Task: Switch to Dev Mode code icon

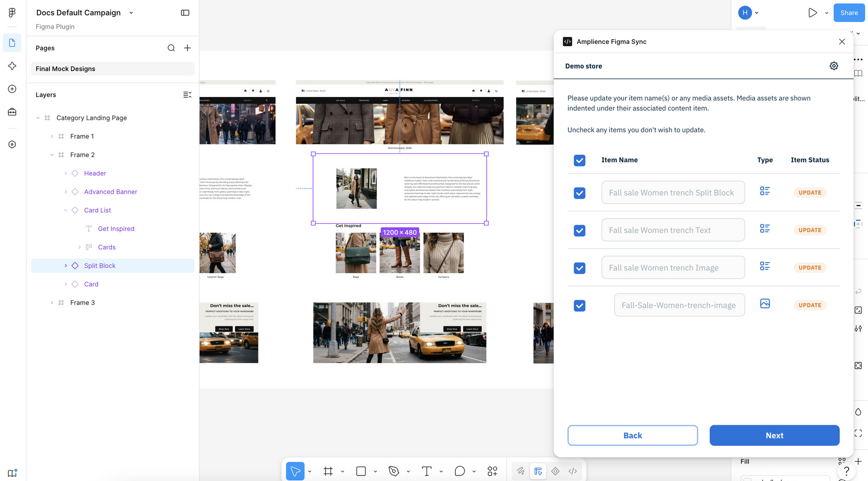Action: [x=573, y=471]
